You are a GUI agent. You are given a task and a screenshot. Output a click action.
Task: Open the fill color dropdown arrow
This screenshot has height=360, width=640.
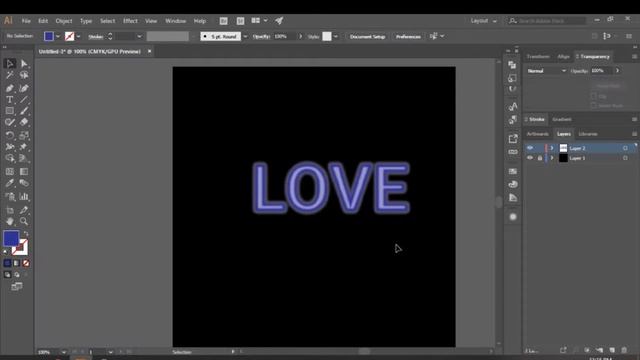(58, 36)
